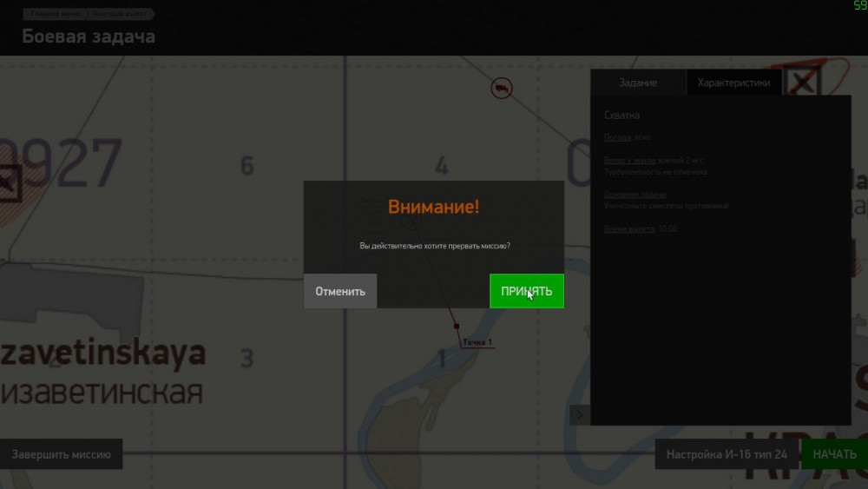Open the Характеристики tab
The width and height of the screenshot is (868, 489).
pos(733,83)
